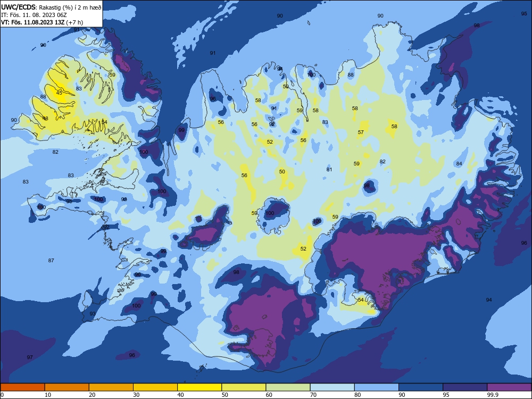
Task: Click the legend tick label '60'
Action: pos(269,395)
